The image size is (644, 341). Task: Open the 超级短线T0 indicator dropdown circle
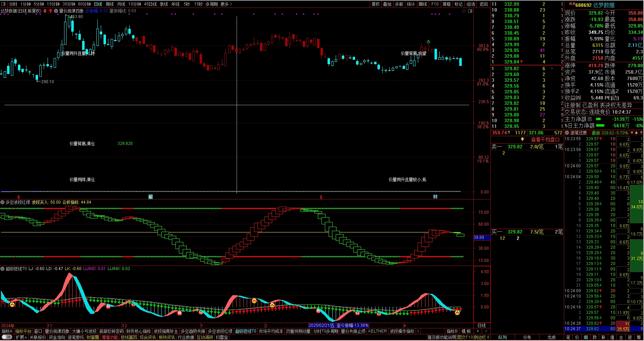tap(2, 269)
